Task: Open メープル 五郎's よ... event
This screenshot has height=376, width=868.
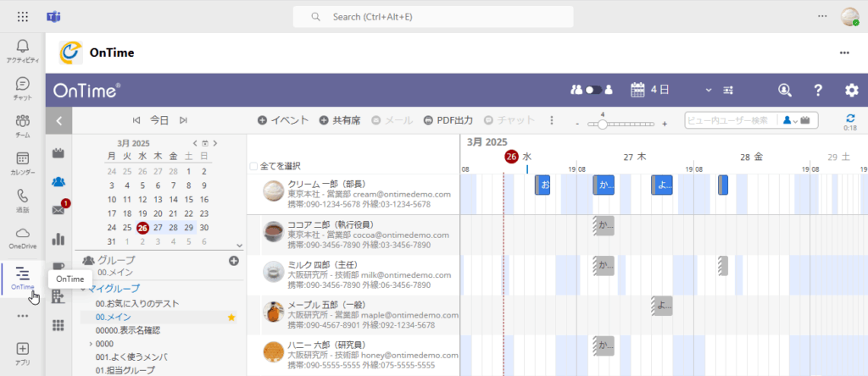Action: pyautogui.click(x=662, y=306)
